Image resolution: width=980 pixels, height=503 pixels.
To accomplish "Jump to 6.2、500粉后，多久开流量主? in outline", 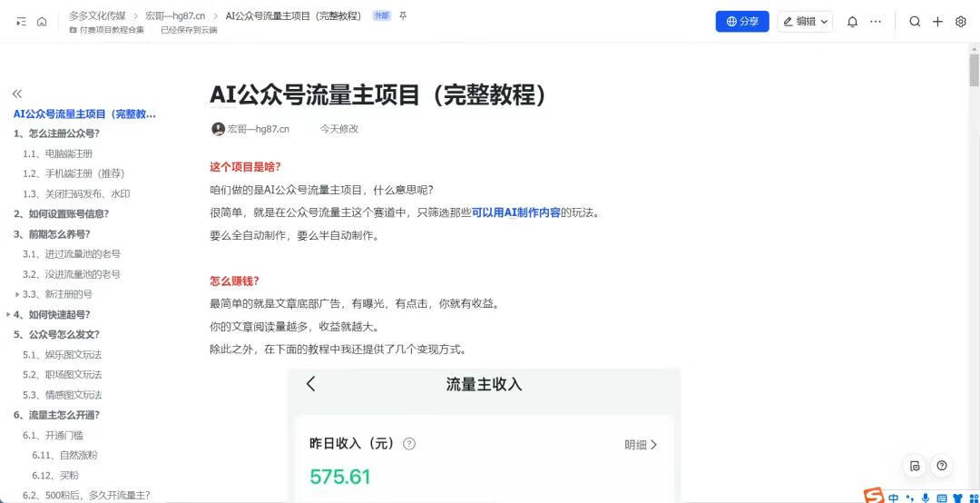I will [x=87, y=495].
